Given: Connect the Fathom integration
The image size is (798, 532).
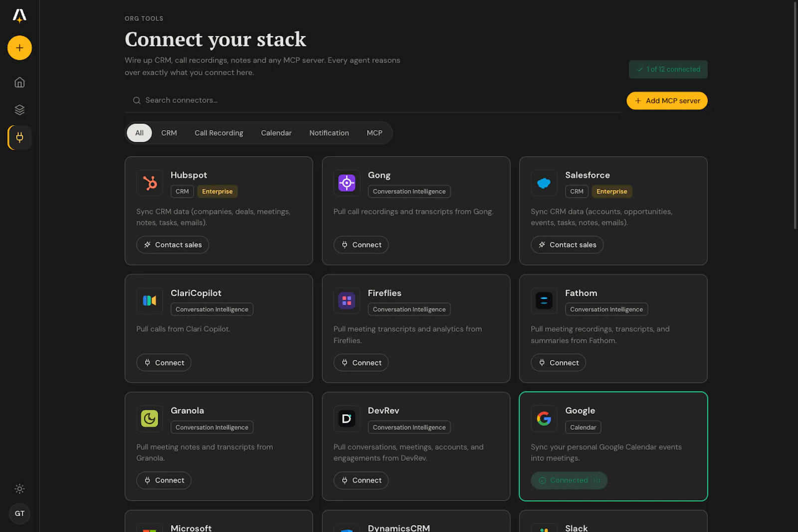Looking at the screenshot, I should pyautogui.click(x=558, y=362).
